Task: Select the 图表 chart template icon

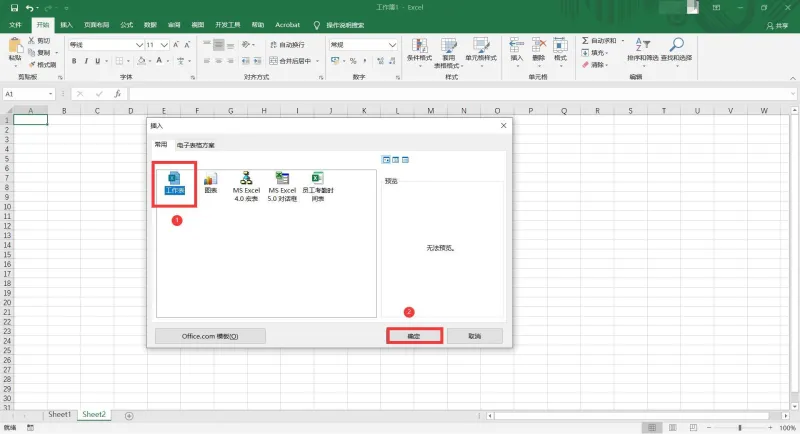Action: click(x=211, y=183)
